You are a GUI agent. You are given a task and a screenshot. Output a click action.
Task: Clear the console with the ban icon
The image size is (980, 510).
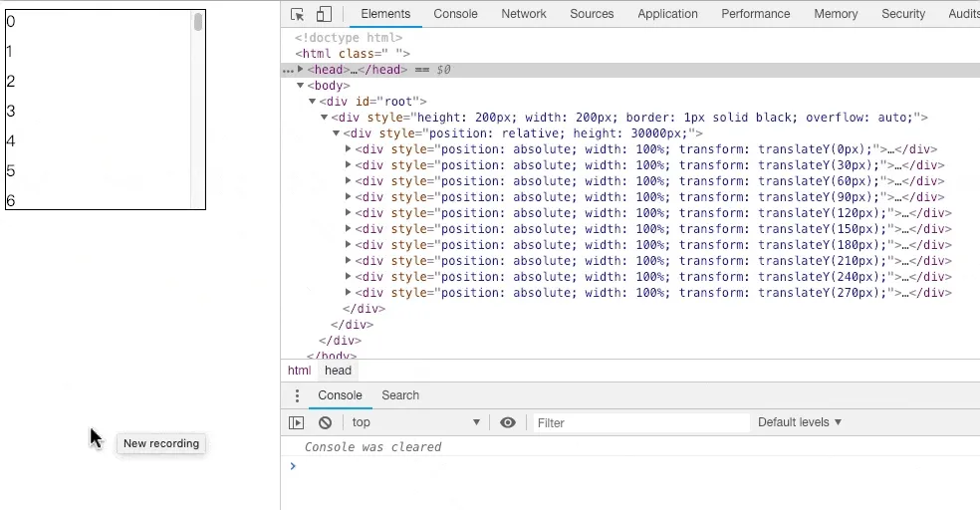(325, 422)
